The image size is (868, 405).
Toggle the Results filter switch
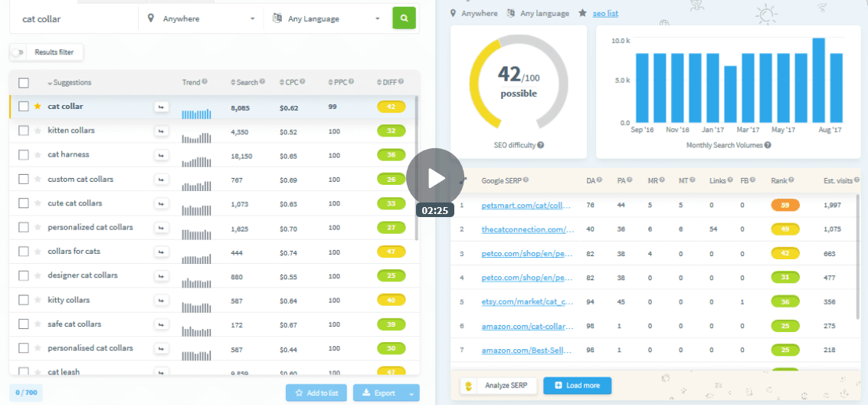[18, 53]
